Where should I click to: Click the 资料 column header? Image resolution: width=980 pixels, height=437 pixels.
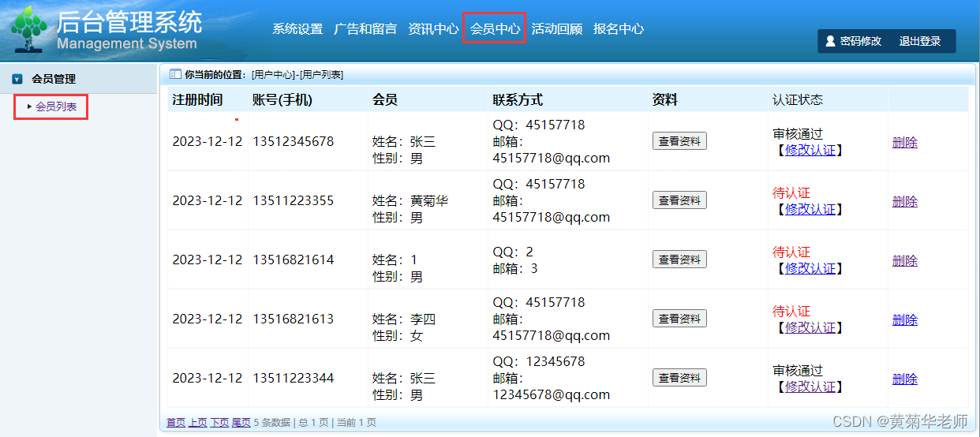pos(665,100)
